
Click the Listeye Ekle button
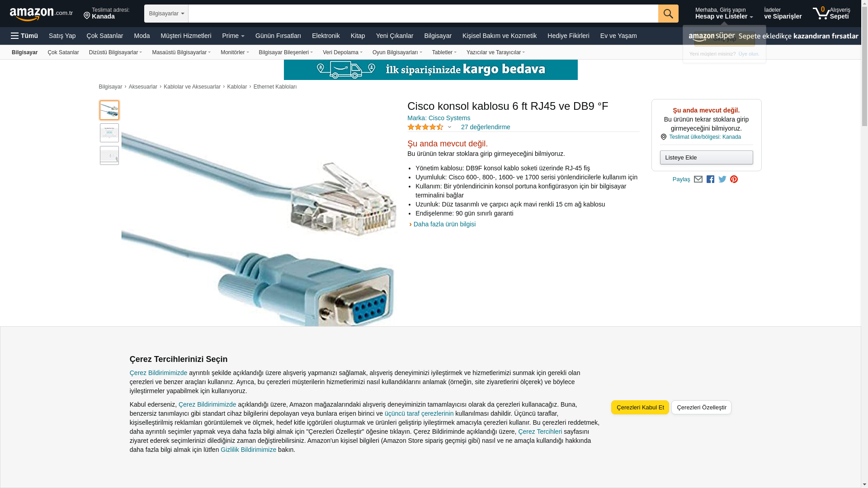tap(706, 157)
